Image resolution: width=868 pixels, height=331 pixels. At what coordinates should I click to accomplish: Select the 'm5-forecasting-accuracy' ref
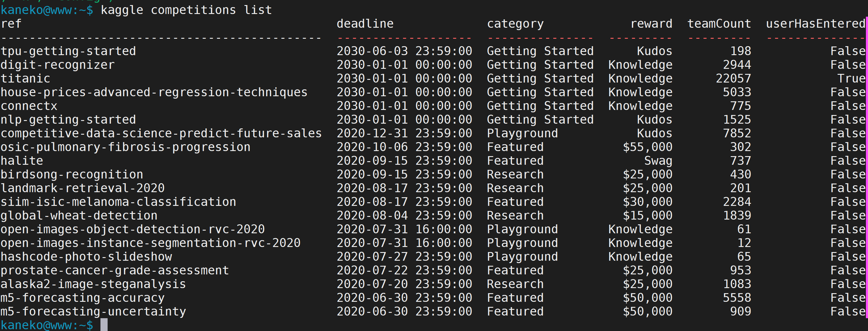click(83, 298)
